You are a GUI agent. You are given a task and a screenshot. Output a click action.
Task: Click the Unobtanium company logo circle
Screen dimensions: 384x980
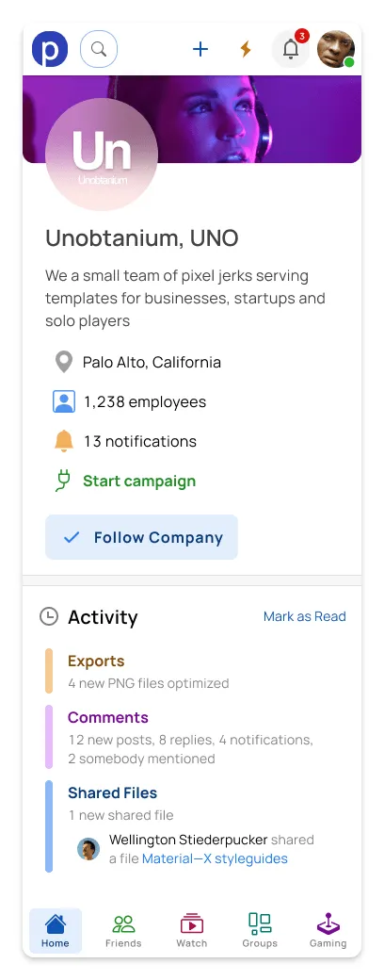click(102, 155)
